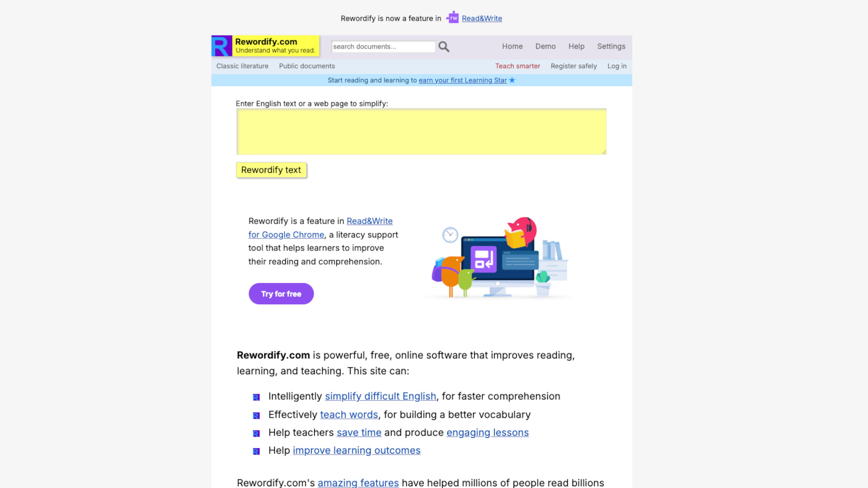Click the blue bookmark icons next to list items
The width and height of the screenshot is (868, 488).
[256, 396]
